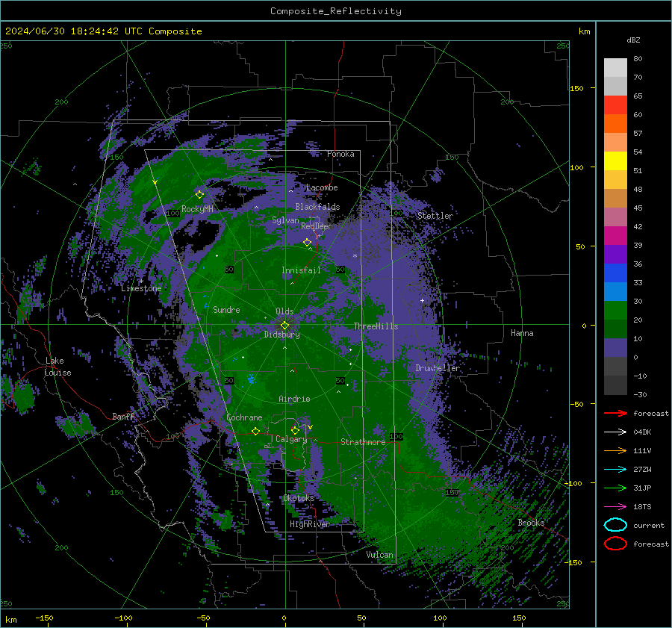The width and height of the screenshot is (672, 628).
Task: Click the red forecast ellipse in legend
Action: click(x=615, y=544)
